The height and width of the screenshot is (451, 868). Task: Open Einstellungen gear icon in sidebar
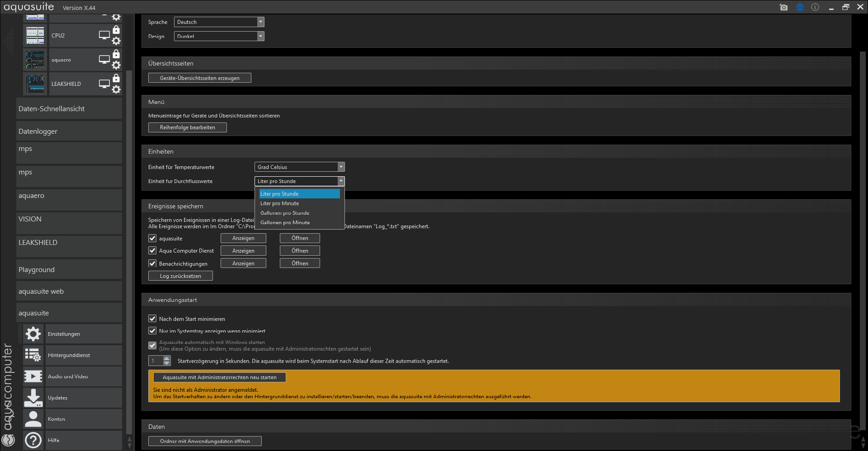tap(33, 334)
